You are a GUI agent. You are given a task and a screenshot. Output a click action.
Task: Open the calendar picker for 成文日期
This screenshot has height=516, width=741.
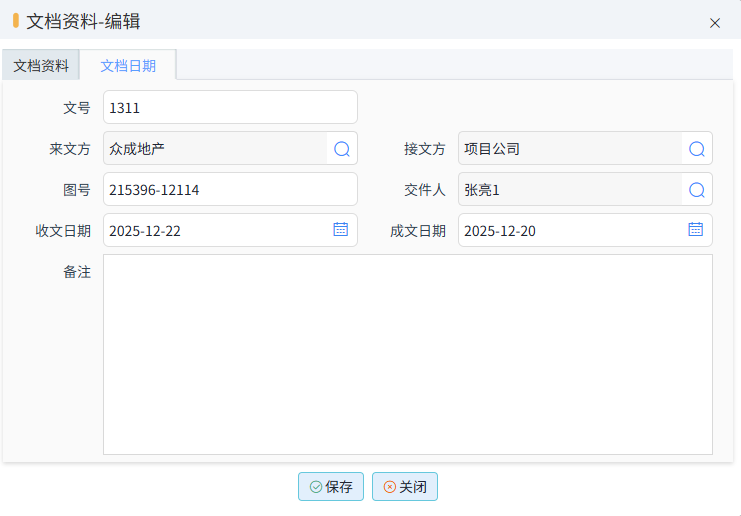pyautogui.click(x=695, y=230)
